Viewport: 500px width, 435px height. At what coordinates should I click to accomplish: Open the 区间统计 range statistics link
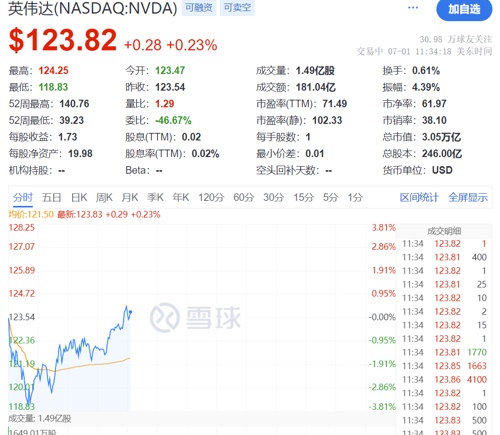tap(419, 197)
